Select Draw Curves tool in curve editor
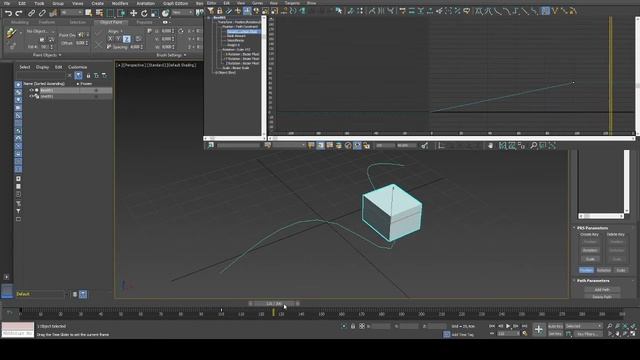 (x=229, y=11)
